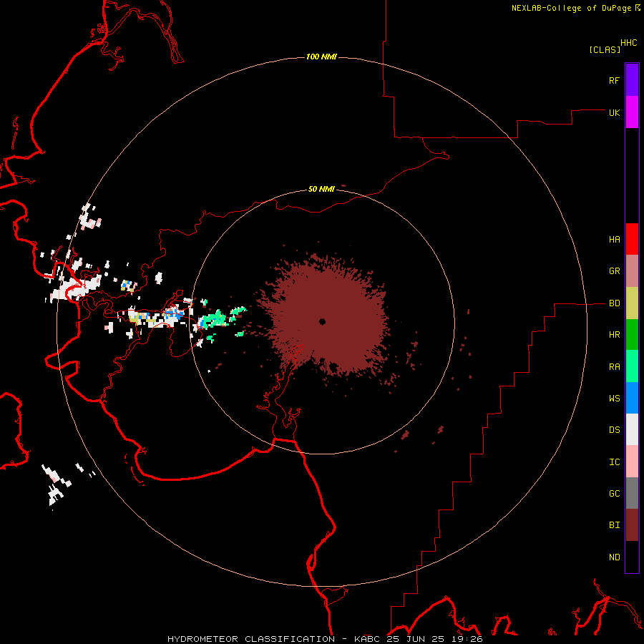Select the blue WS legend swatch
Viewport: 644px width, 644px height.
[x=632, y=398]
